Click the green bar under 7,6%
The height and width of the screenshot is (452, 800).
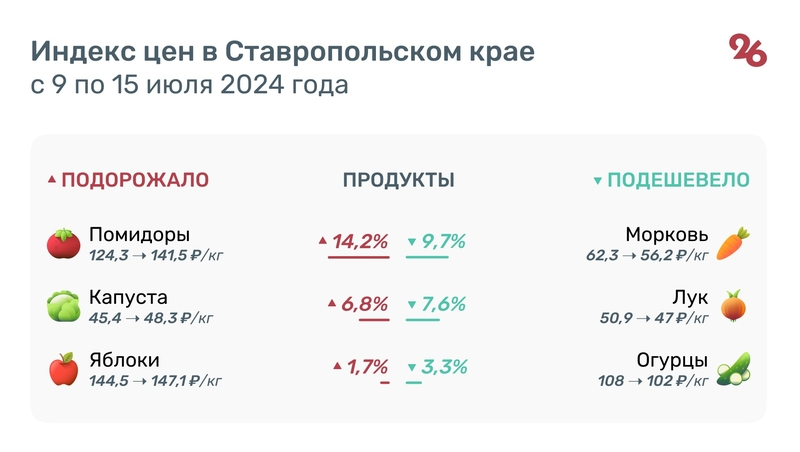[x=422, y=320]
